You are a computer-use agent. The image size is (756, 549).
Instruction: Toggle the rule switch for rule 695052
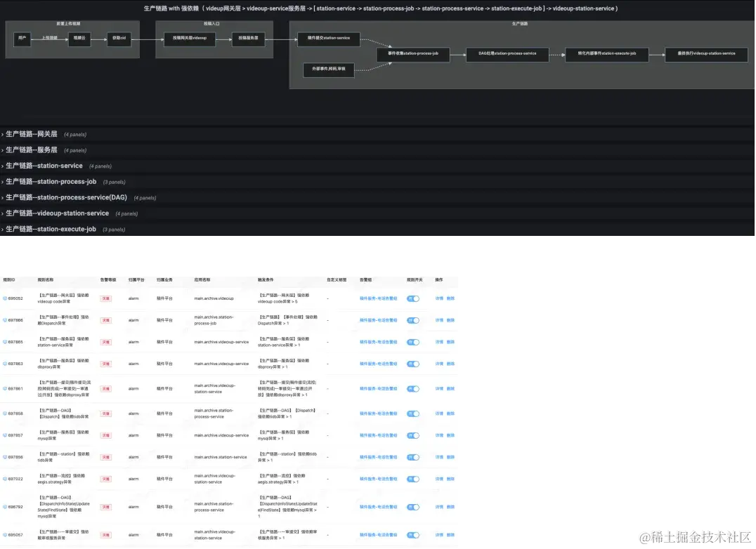click(x=413, y=298)
